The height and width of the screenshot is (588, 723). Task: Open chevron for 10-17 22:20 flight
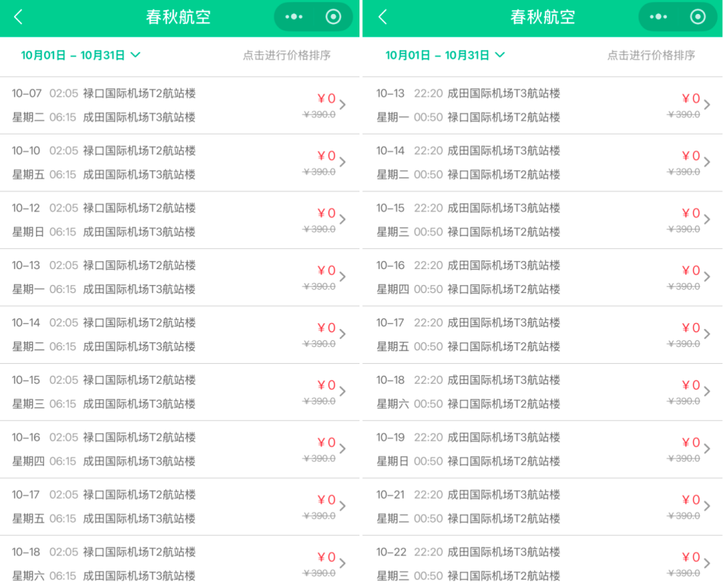point(707,334)
